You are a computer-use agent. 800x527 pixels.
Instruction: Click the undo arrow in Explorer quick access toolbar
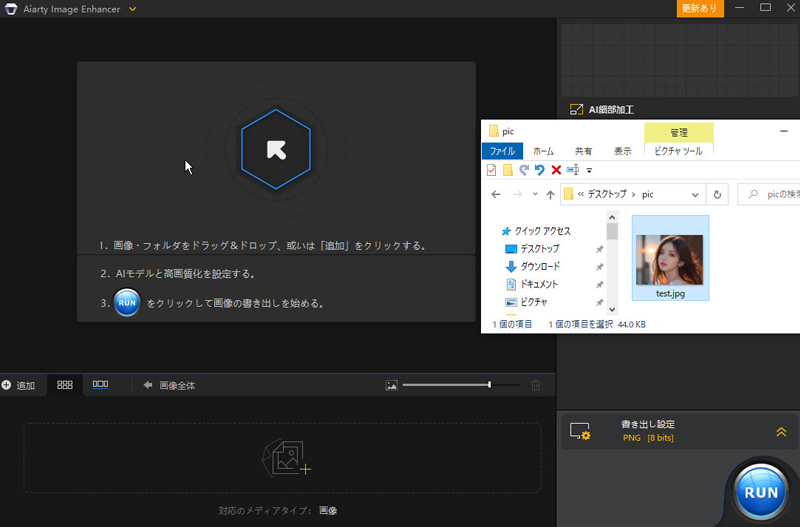point(540,170)
